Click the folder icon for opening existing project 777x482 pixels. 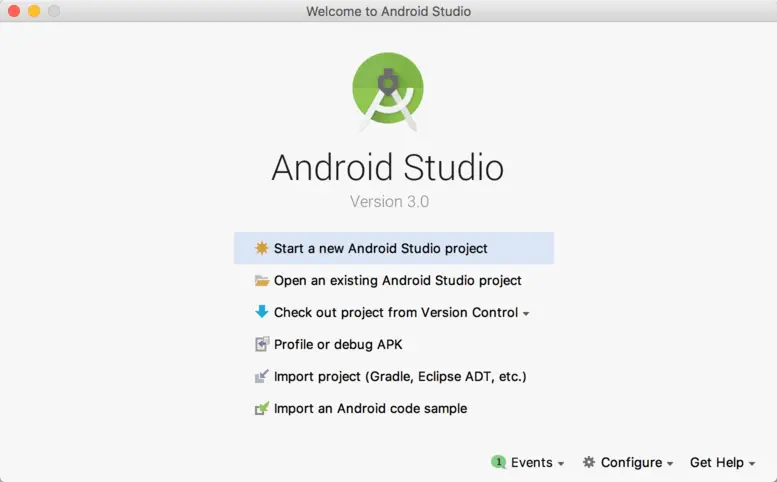point(262,281)
